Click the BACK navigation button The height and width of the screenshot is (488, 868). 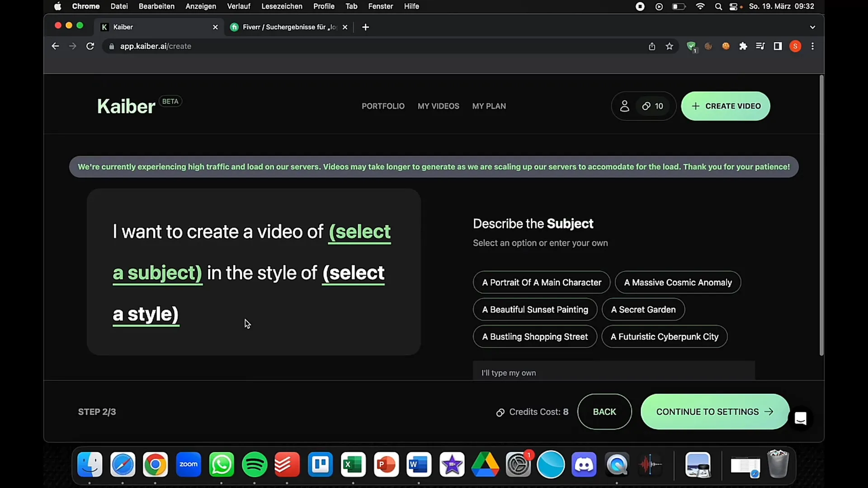coord(604,412)
